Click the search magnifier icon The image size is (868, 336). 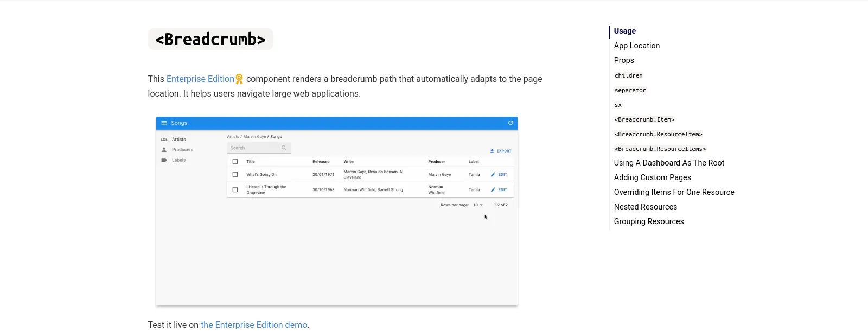(x=284, y=148)
